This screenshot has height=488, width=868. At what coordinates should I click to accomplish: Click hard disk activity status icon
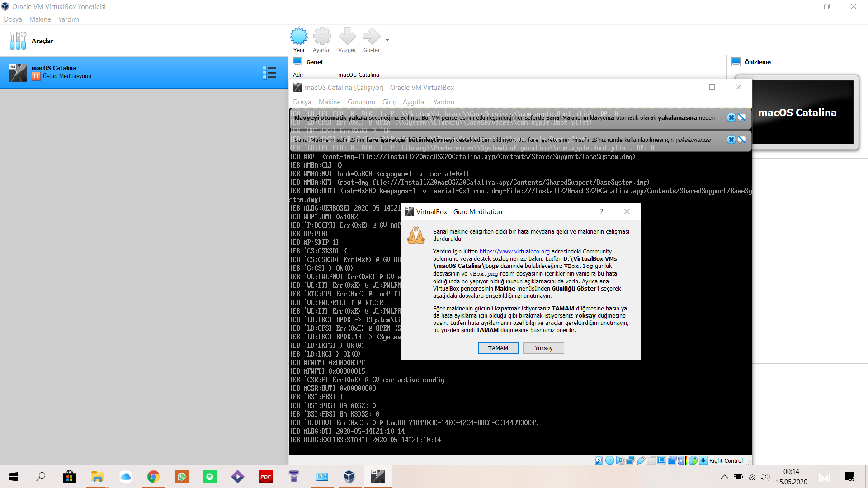click(599, 460)
